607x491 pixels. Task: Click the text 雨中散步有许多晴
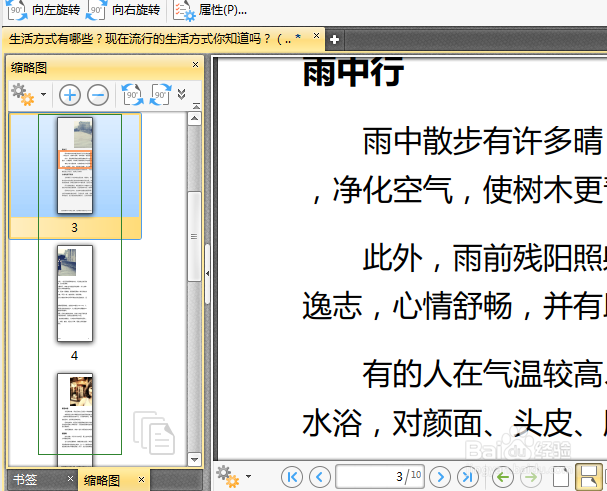click(483, 141)
